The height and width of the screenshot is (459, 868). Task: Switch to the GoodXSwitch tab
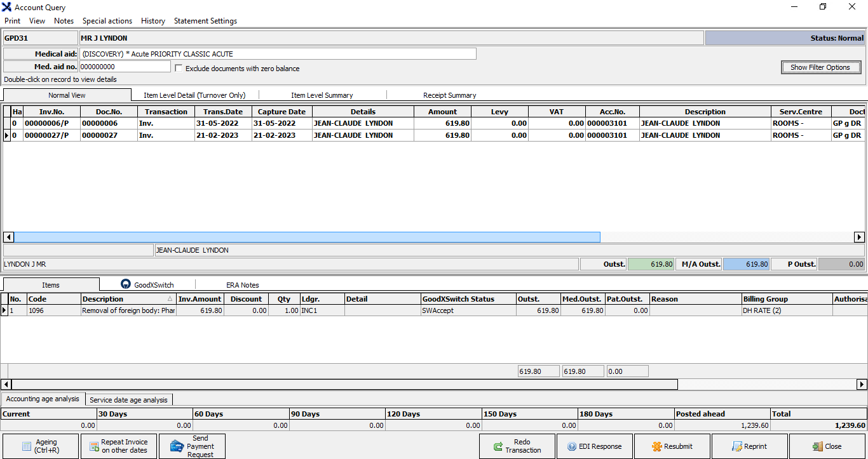coord(147,285)
